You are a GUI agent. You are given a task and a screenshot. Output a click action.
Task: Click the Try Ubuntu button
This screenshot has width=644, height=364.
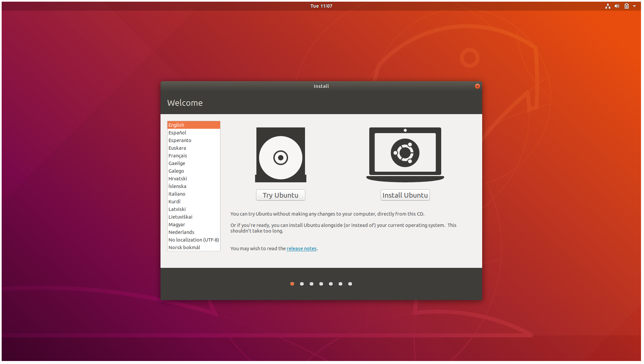[281, 195]
